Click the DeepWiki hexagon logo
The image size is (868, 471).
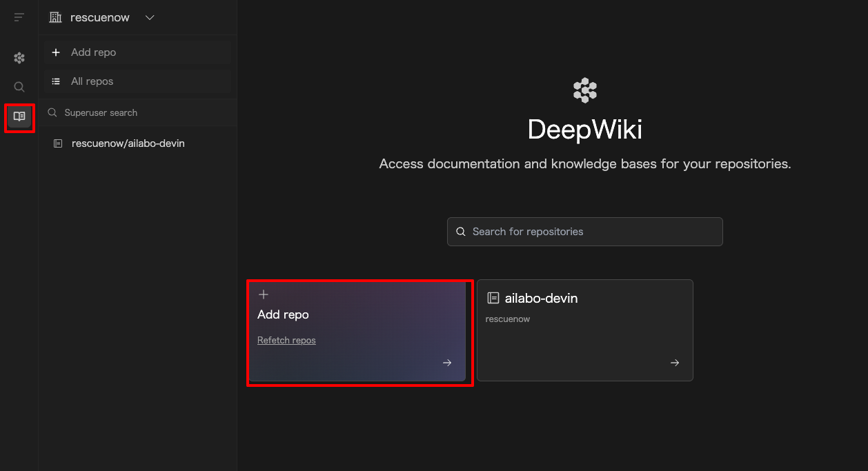click(584, 90)
